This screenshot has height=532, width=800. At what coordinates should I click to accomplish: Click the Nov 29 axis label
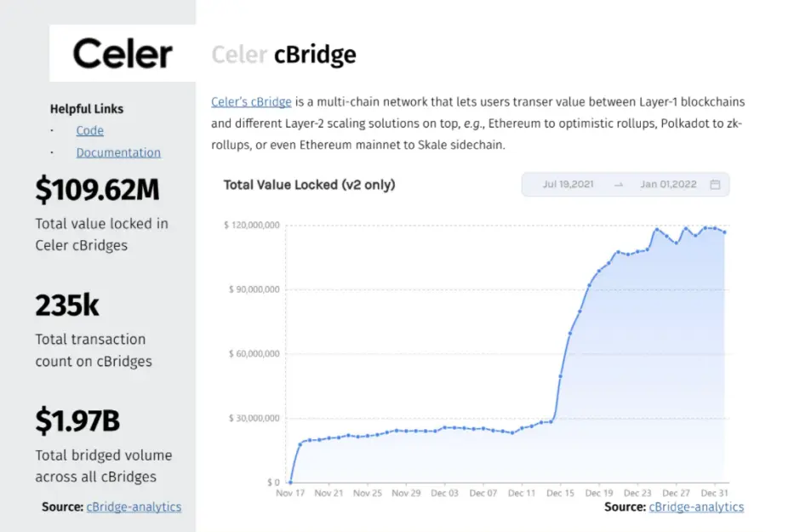(406, 493)
